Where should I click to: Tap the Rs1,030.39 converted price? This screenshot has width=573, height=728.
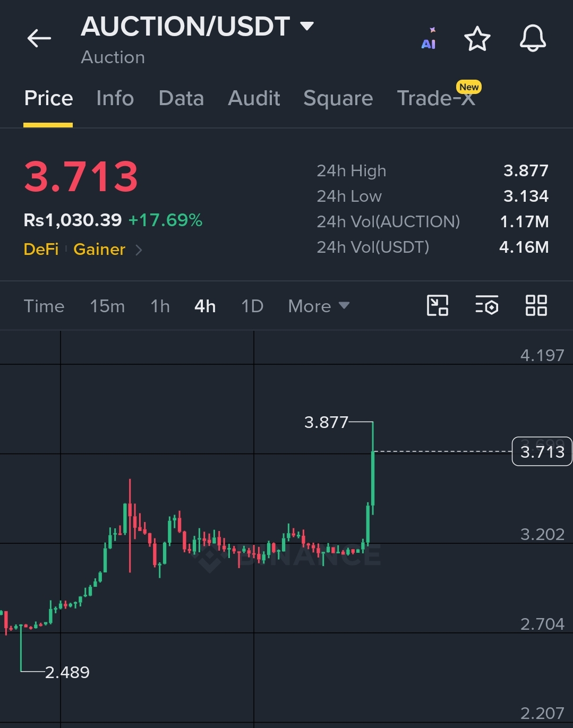click(73, 220)
